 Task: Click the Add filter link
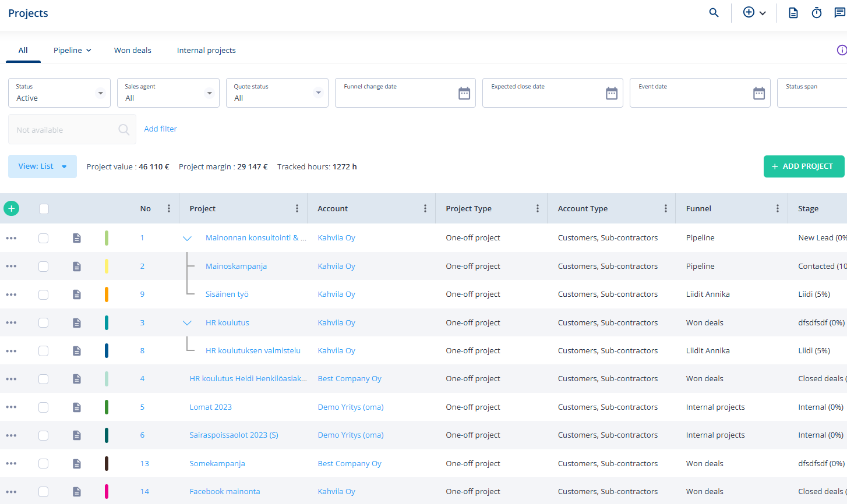point(160,129)
